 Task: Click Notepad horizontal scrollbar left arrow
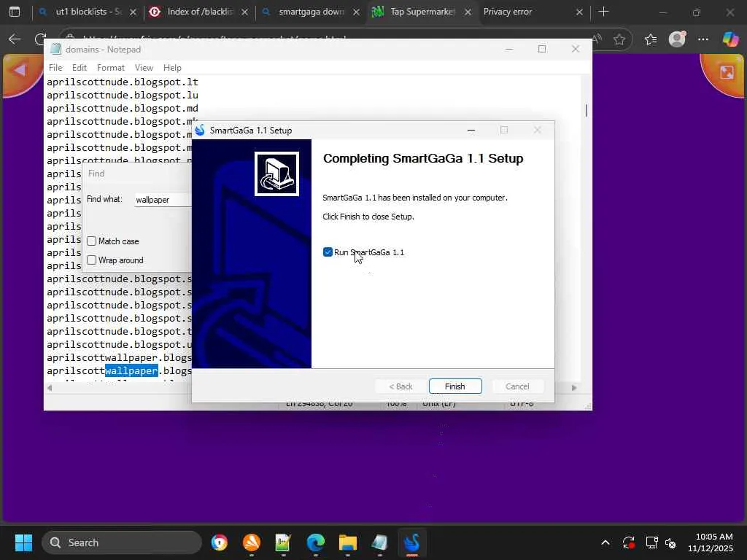click(x=50, y=388)
